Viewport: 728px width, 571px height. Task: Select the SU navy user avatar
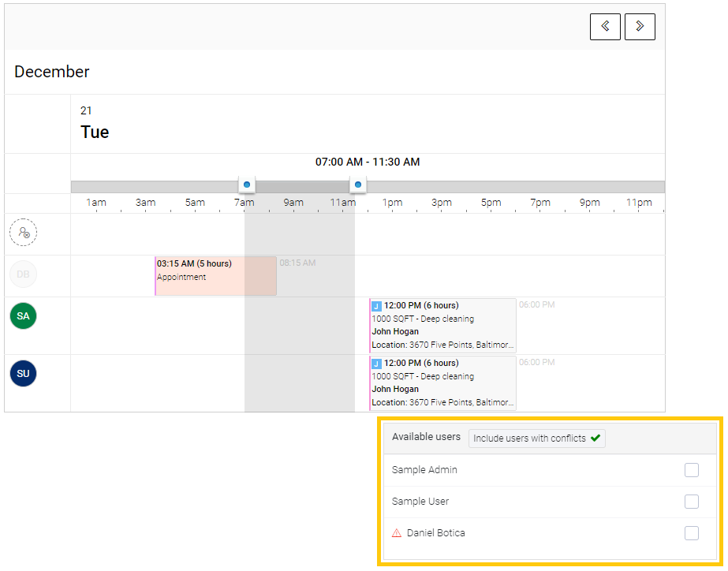click(x=24, y=373)
